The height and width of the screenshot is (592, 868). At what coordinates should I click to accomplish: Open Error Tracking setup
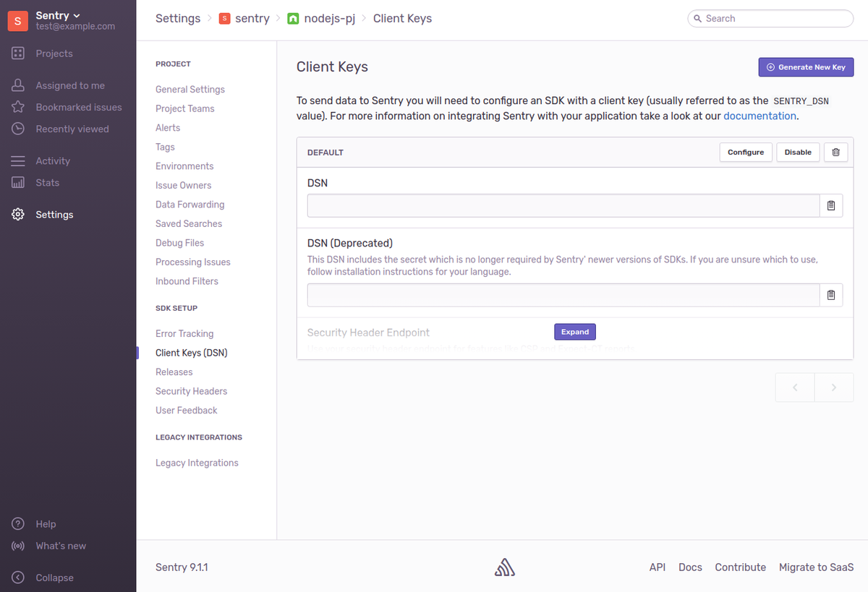click(x=184, y=334)
